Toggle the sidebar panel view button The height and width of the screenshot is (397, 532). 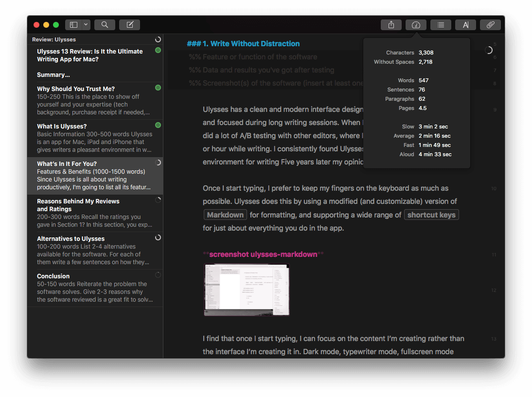tap(73, 25)
